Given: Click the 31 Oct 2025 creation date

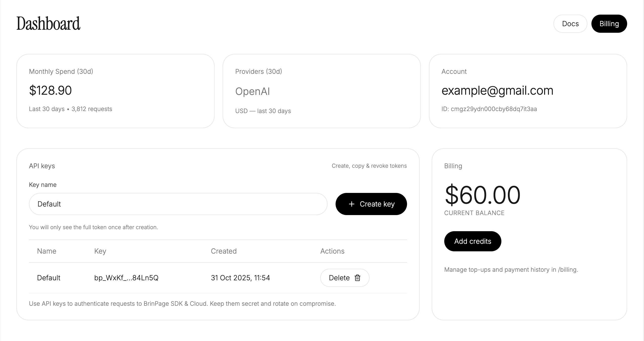Looking at the screenshot, I should [240, 278].
